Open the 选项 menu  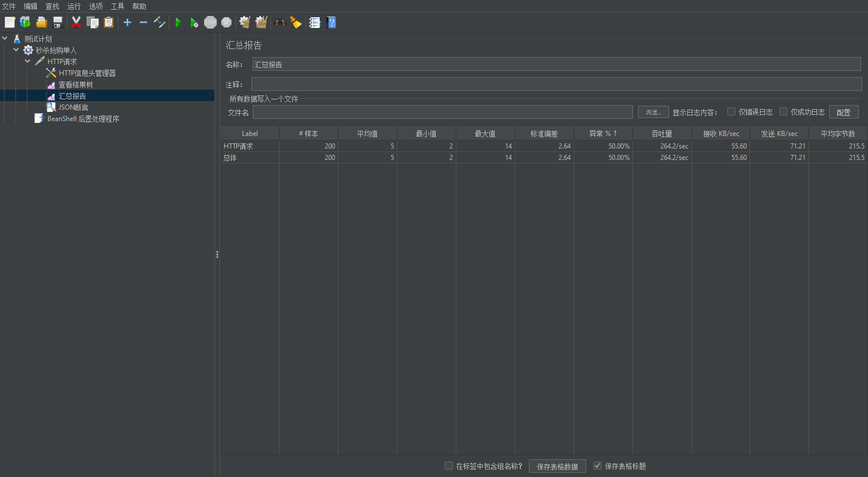click(96, 6)
